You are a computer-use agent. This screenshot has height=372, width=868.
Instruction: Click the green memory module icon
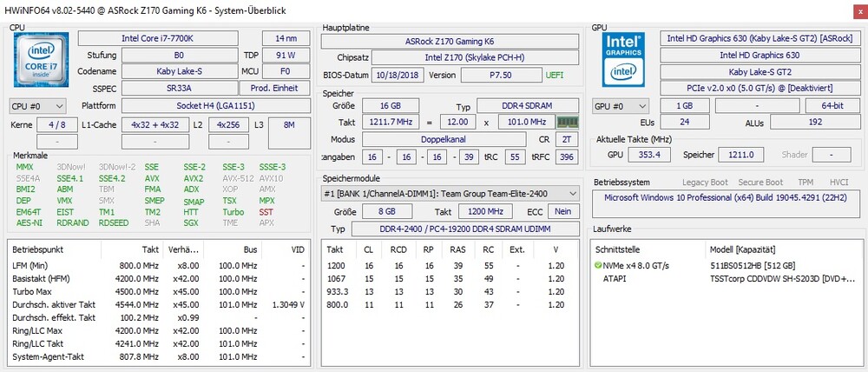click(567, 122)
